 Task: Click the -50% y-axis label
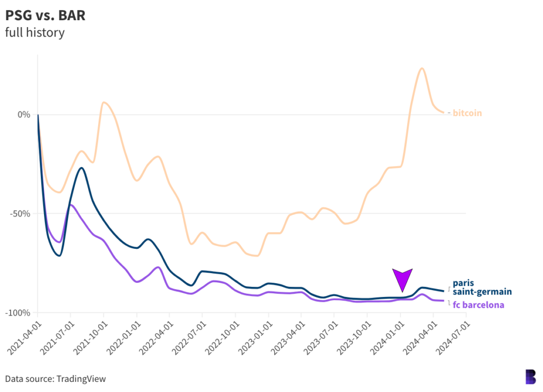tap(21, 214)
